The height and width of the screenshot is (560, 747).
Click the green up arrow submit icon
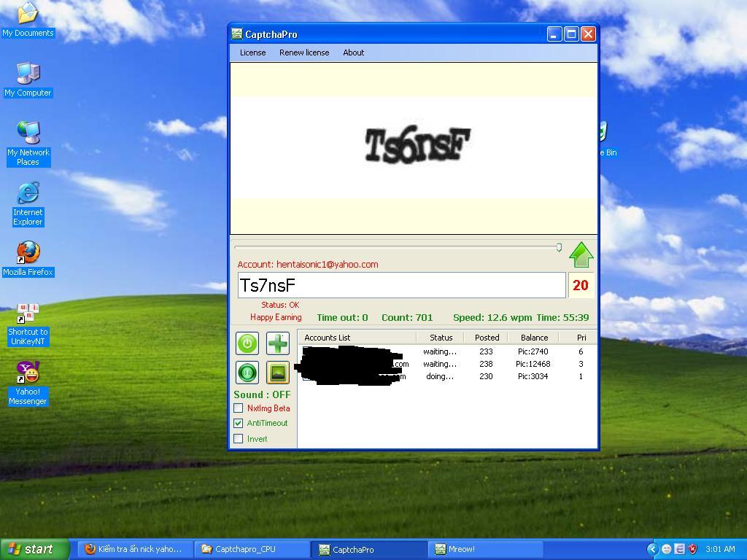click(x=581, y=254)
